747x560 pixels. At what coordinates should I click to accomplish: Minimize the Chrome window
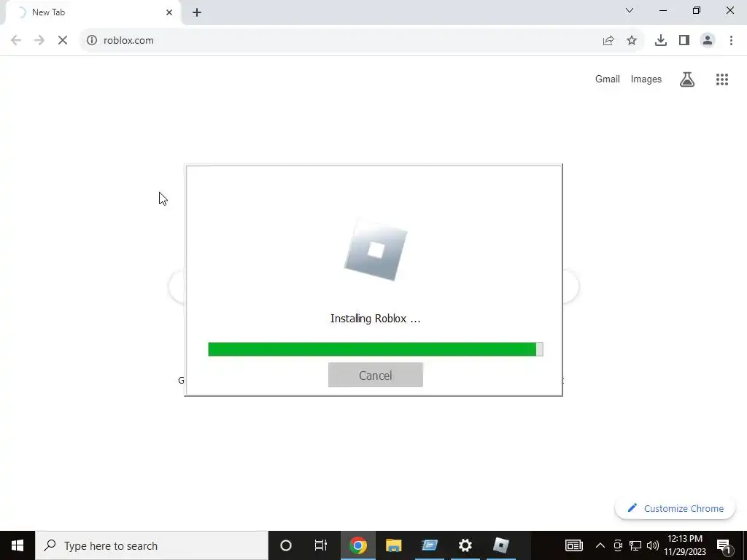[662, 10]
